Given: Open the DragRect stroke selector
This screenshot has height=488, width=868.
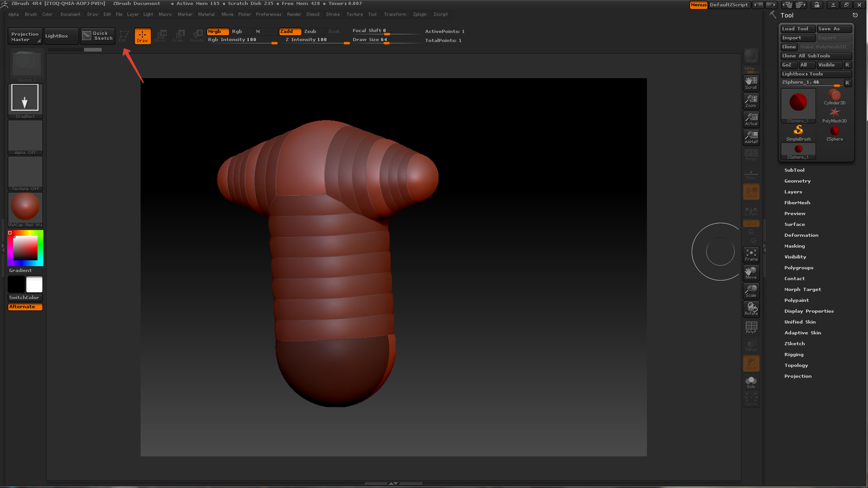Looking at the screenshot, I should [25, 101].
